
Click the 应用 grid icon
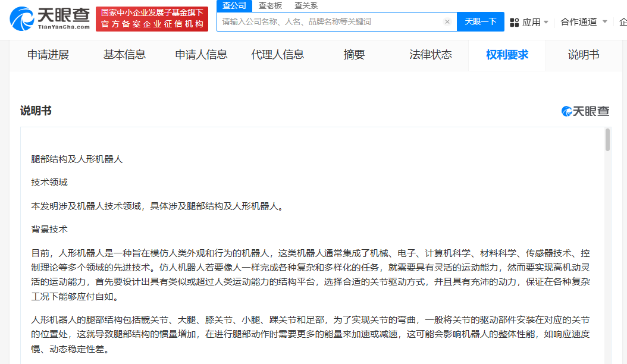pyautogui.click(x=515, y=22)
